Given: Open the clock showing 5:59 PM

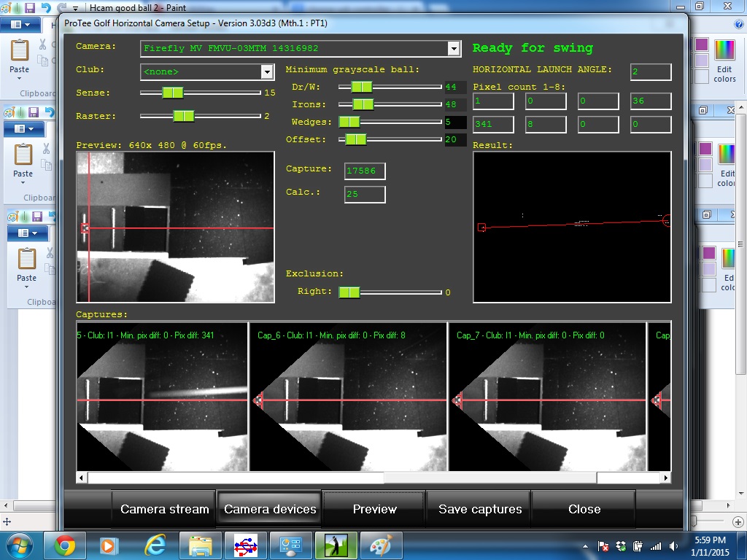Looking at the screenshot, I should (x=710, y=546).
